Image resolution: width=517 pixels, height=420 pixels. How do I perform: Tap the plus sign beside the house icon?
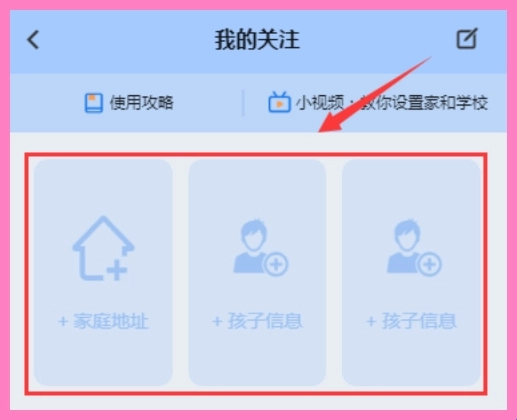[x=116, y=271]
